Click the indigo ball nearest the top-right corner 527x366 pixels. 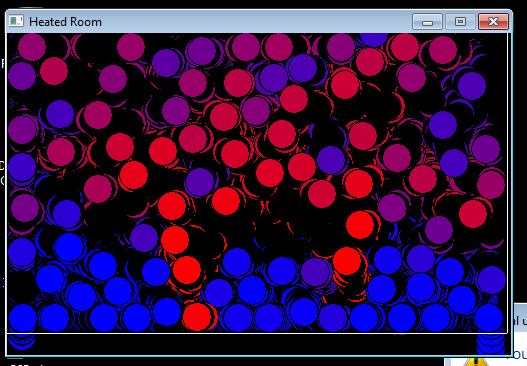click(x=472, y=86)
